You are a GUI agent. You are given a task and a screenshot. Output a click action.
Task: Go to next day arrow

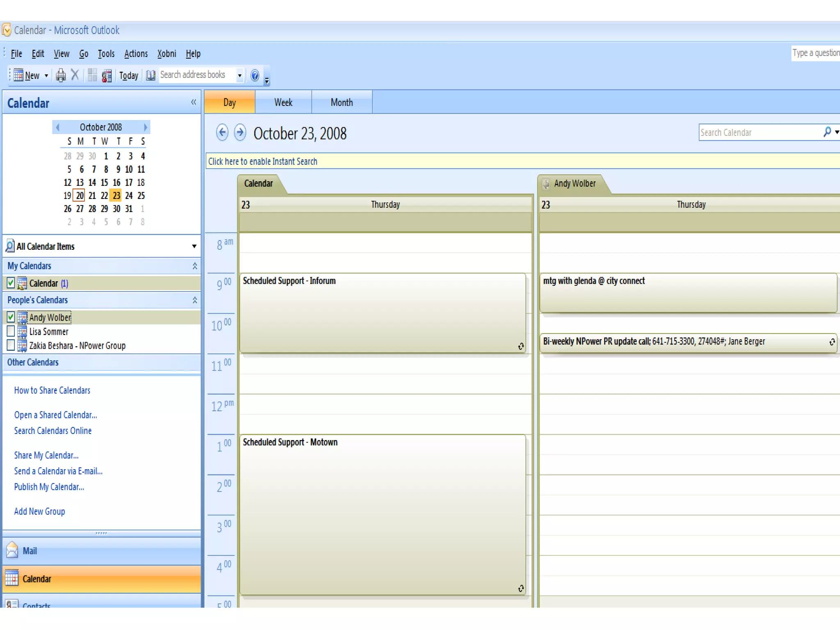pos(240,132)
